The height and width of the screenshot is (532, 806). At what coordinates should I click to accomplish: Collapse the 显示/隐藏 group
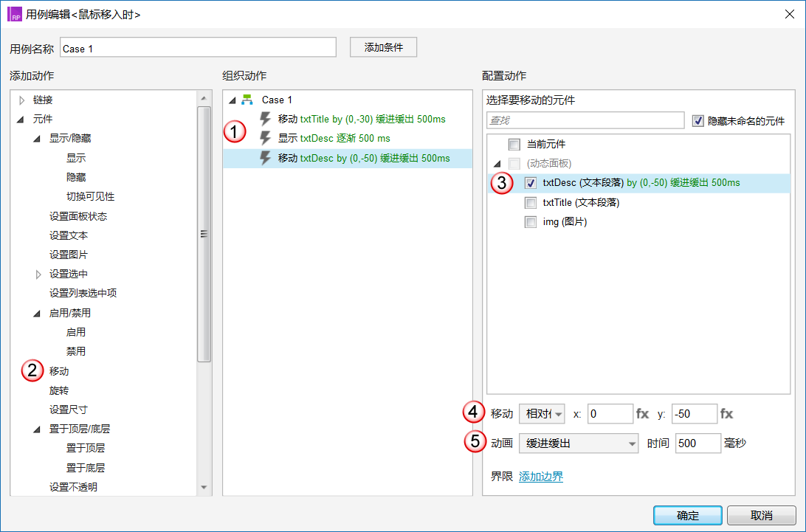tap(37, 139)
